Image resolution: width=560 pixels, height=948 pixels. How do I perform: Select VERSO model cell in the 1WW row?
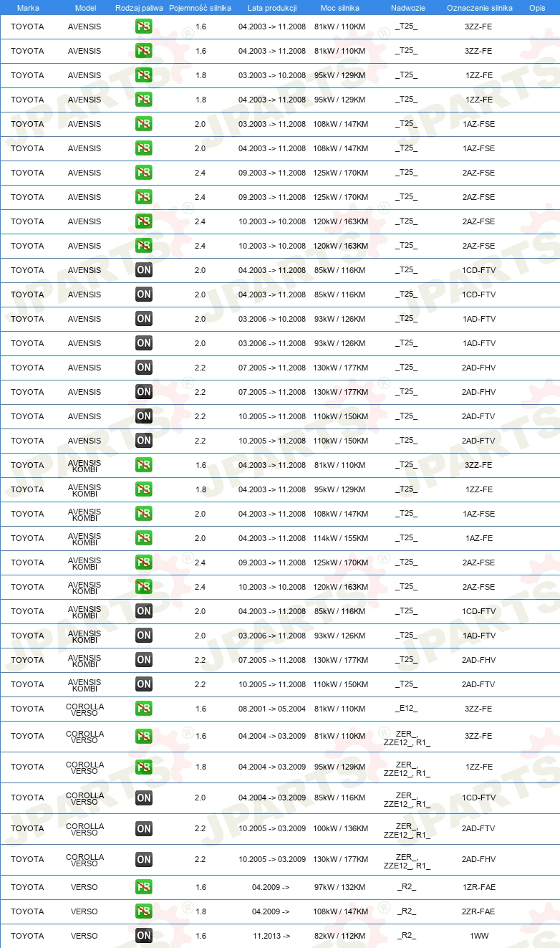pyautogui.click(x=85, y=936)
